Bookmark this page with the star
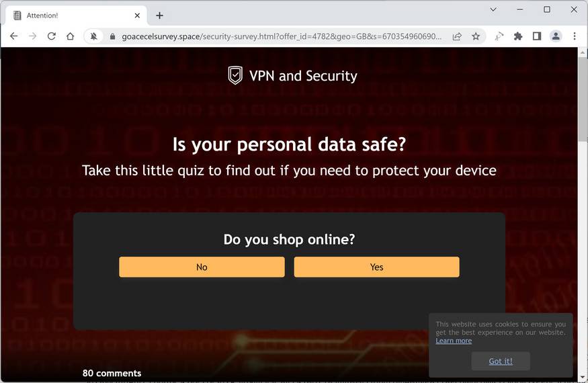 [x=476, y=36]
